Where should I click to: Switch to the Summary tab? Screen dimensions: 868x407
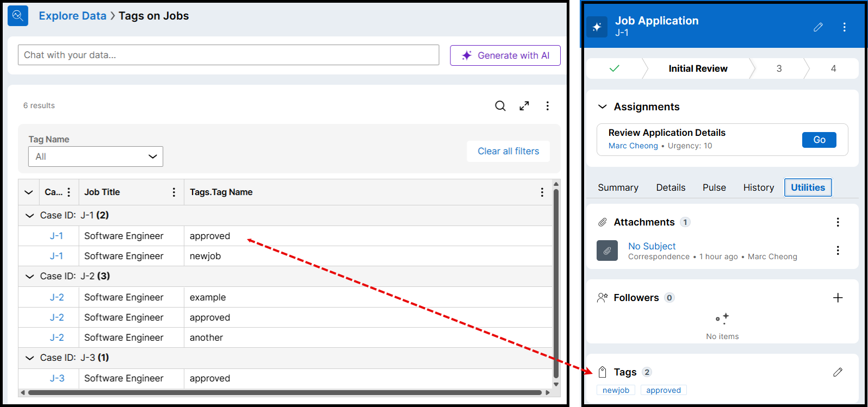tap(618, 187)
